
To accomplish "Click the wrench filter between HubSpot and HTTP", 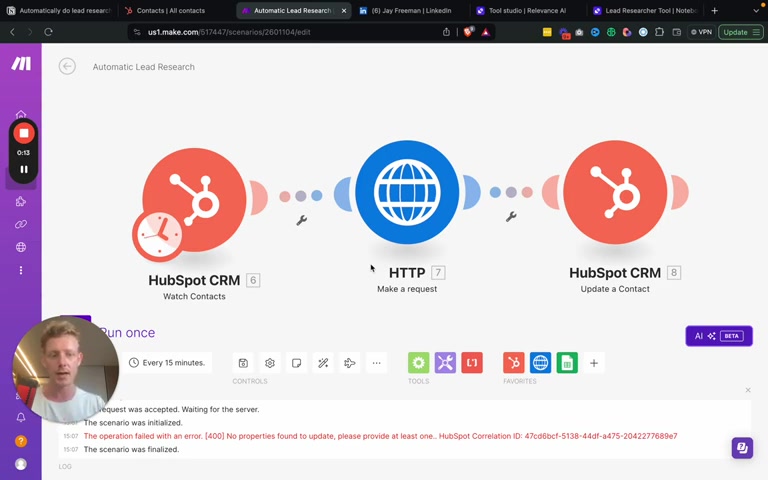I will [x=302, y=220].
